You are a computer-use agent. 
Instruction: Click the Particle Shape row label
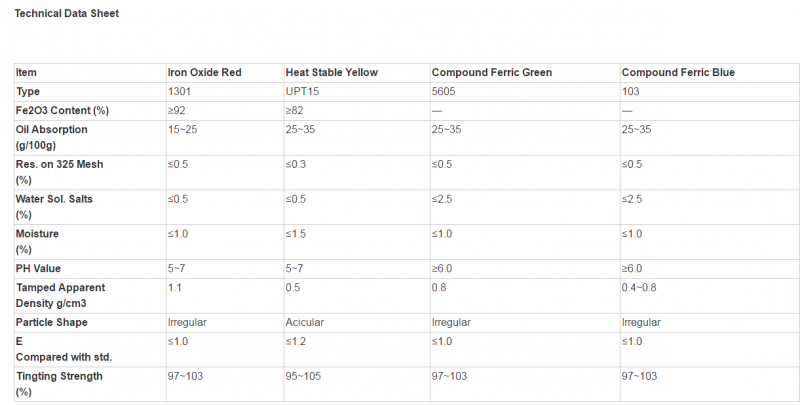click(x=52, y=322)
